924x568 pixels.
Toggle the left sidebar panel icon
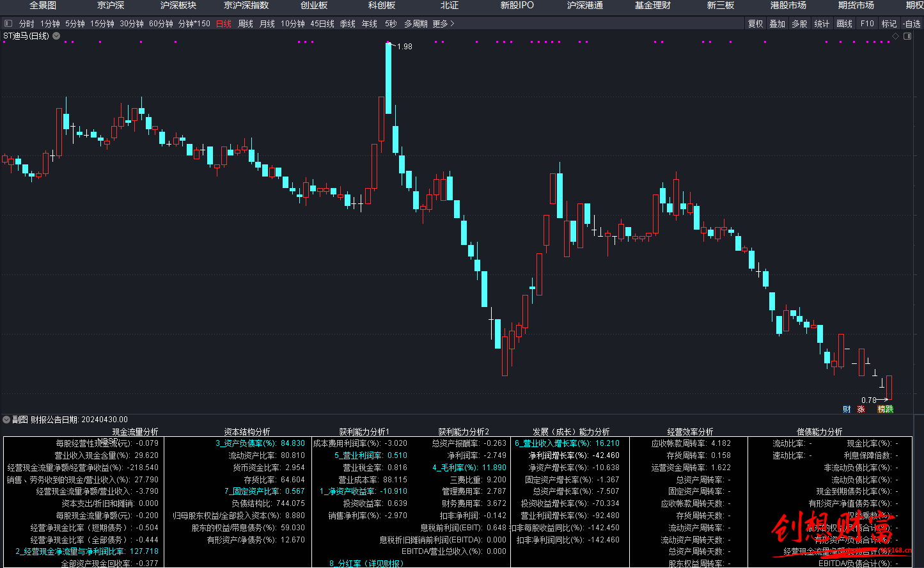pyautogui.click(x=8, y=24)
